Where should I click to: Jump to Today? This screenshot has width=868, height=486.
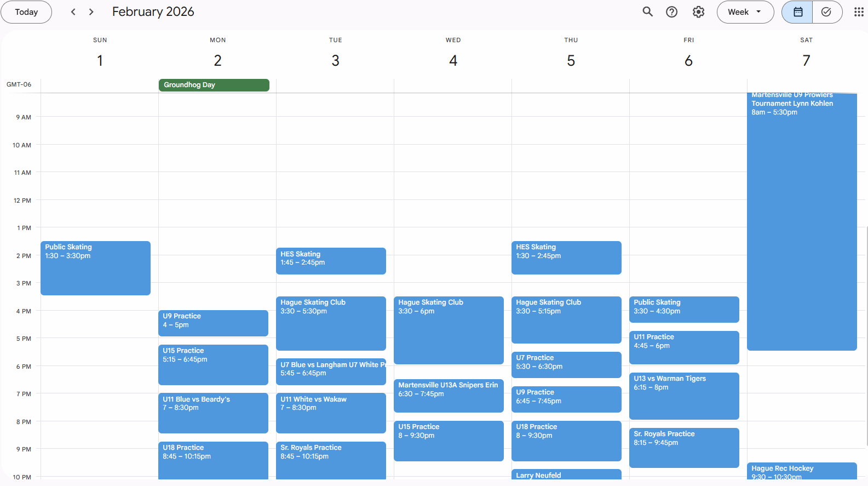[26, 12]
